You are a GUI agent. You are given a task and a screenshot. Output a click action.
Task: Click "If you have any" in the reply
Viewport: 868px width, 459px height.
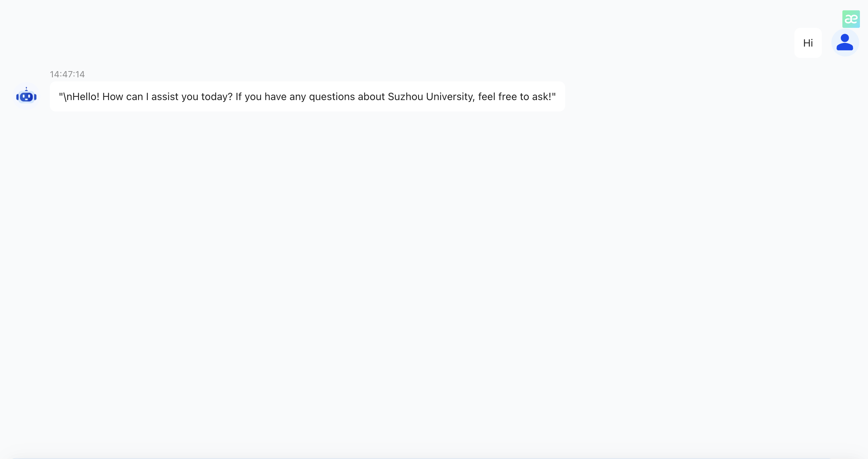(x=270, y=97)
